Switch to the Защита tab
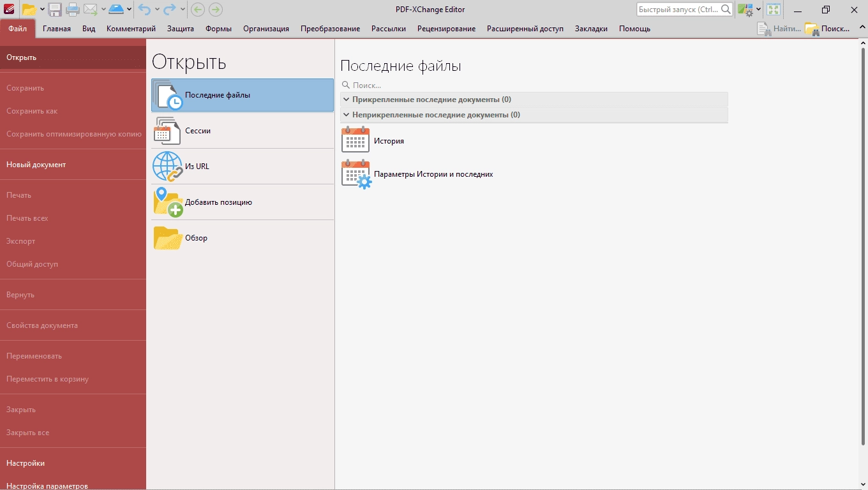868x490 pixels. coord(181,29)
